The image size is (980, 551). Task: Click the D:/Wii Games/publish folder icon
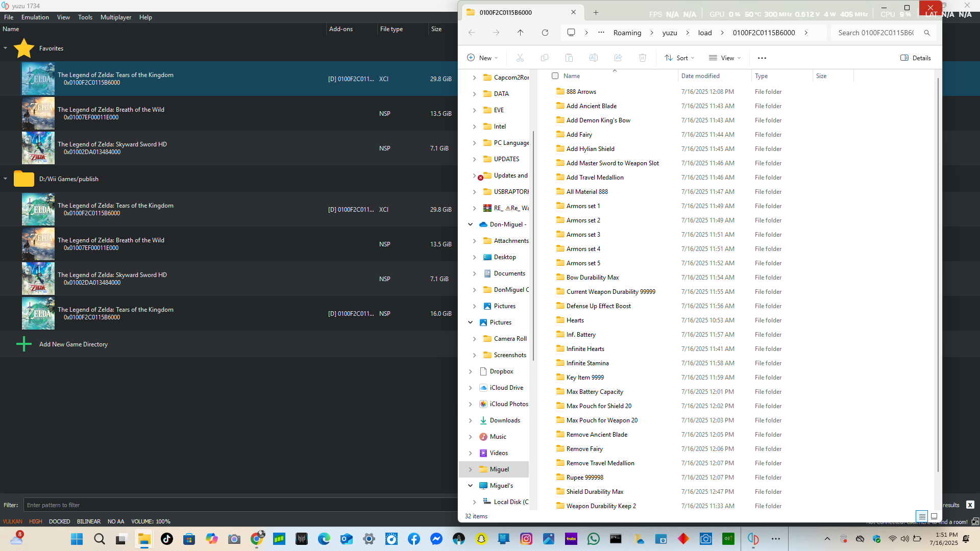tap(24, 179)
